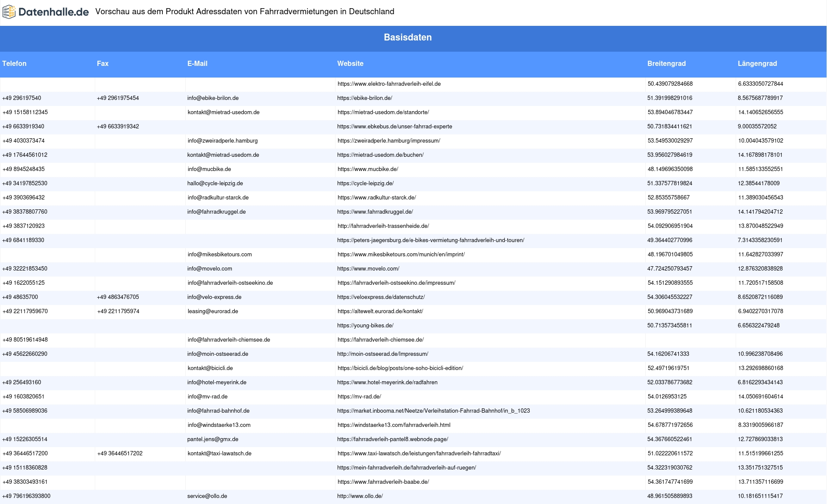Image resolution: width=827 pixels, height=504 pixels.
Task: Click website https://ebike-brilon.de/
Action: [364, 98]
